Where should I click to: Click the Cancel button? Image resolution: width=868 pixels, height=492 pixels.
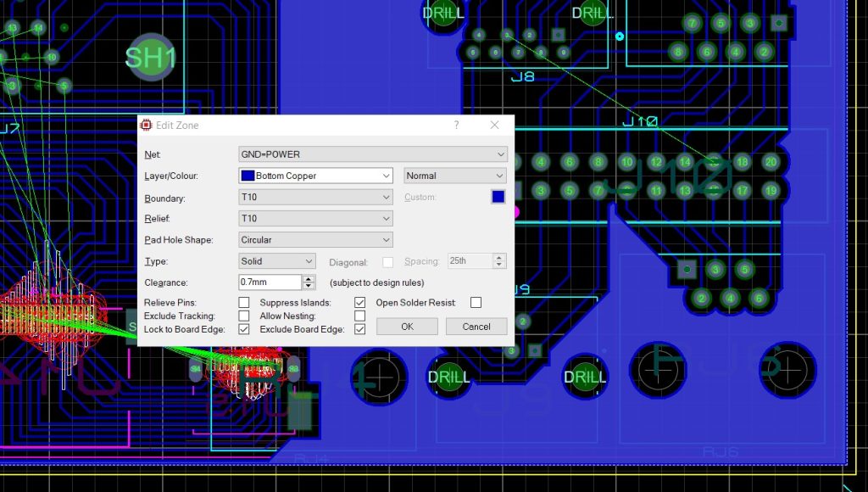[476, 327]
